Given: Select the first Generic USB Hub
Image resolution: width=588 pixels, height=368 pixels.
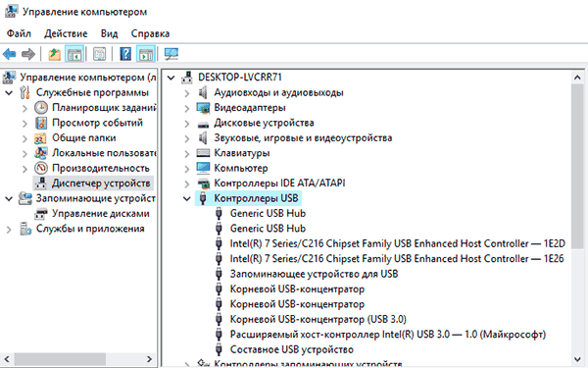Looking at the screenshot, I should (x=268, y=213).
